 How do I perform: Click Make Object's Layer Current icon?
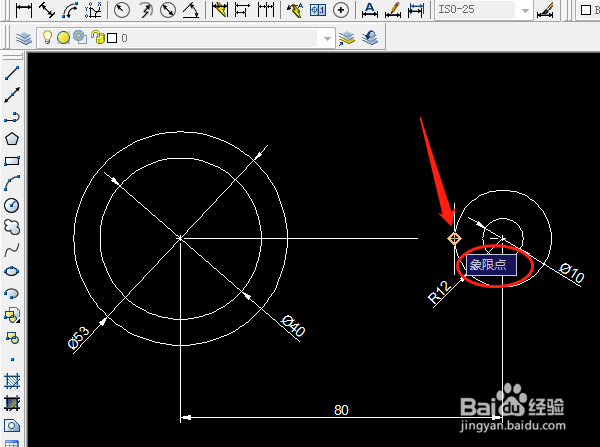pos(347,38)
